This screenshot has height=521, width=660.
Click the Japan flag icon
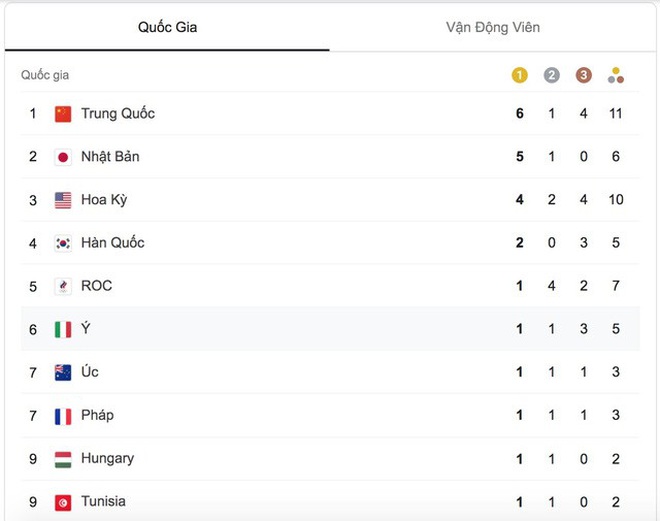[x=63, y=157]
